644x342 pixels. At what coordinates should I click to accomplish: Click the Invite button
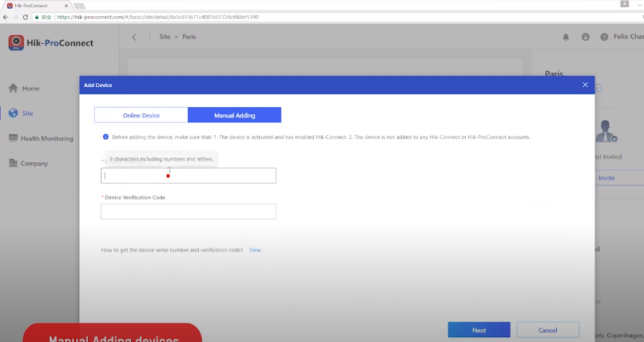606,177
